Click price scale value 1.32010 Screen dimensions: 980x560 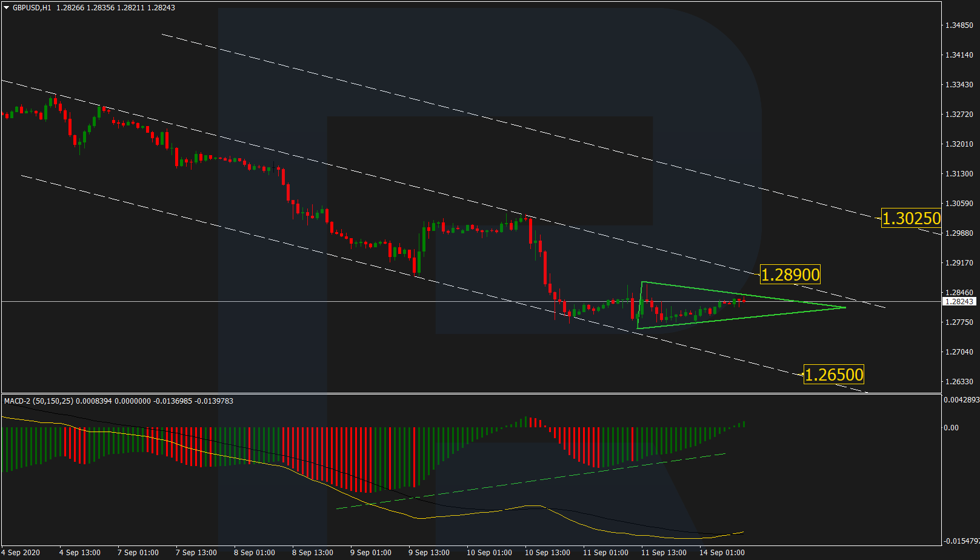click(x=959, y=144)
